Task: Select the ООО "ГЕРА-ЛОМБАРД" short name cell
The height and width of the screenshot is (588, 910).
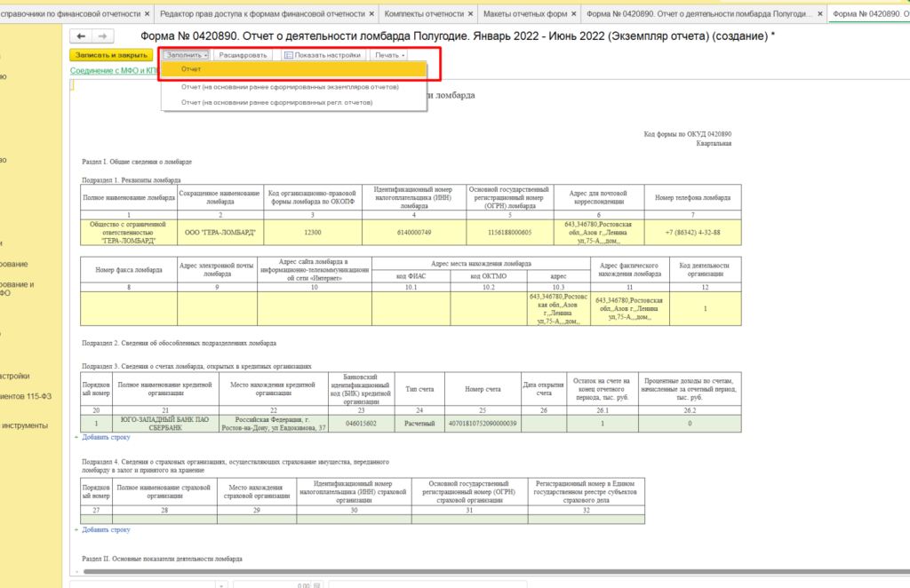Action: point(220,232)
